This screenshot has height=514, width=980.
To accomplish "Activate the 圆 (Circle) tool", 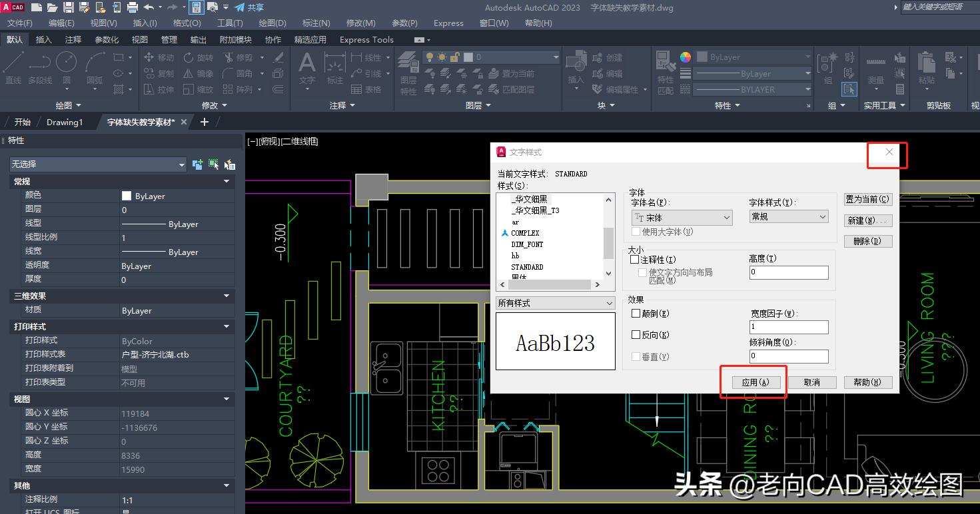I will (x=66, y=63).
